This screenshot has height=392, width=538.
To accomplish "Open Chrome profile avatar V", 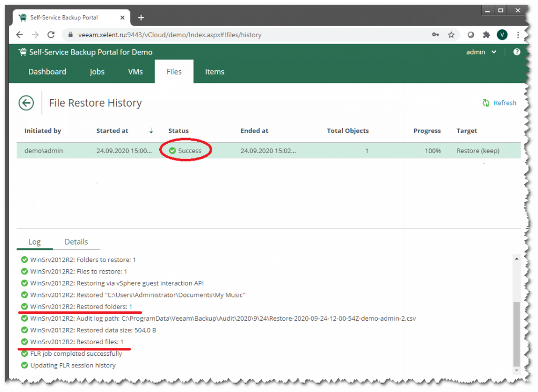I will tap(502, 35).
